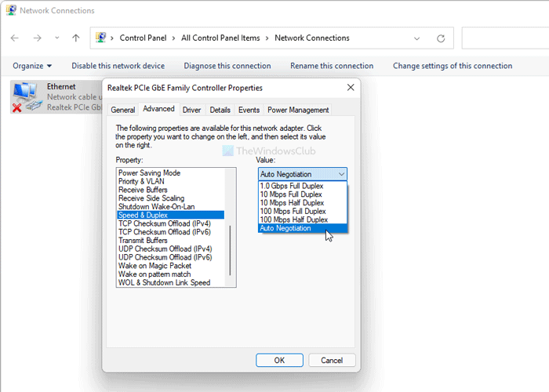The width and height of the screenshot is (549, 392).
Task: Select TCP Checksum Offload (IPv6)
Action: click(170, 232)
